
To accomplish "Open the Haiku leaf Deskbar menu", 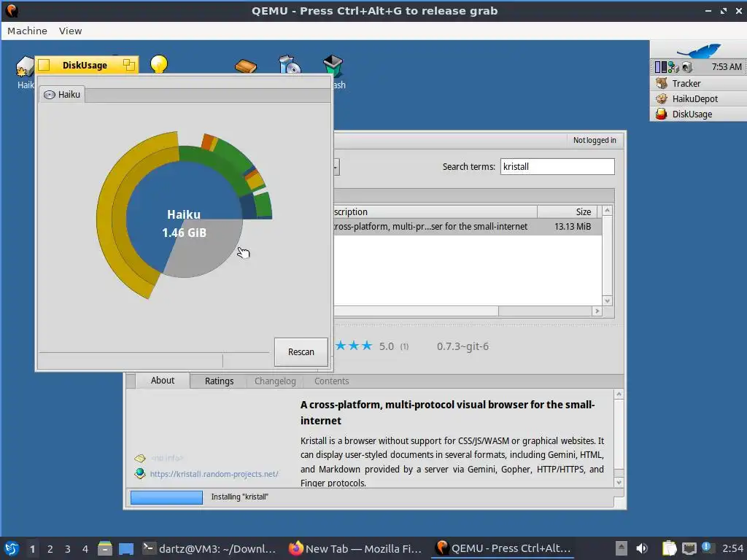I will pyautogui.click(x=699, y=50).
